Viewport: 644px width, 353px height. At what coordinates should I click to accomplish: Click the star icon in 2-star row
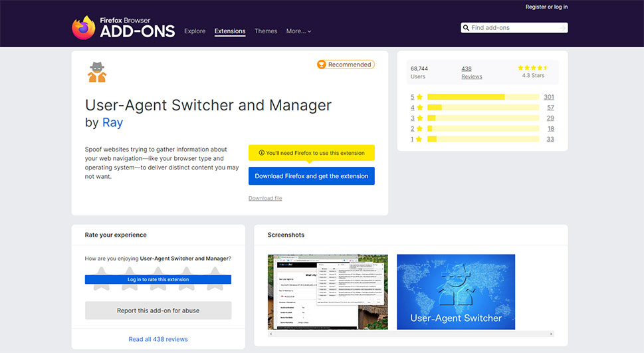pyautogui.click(x=419, y=128)
